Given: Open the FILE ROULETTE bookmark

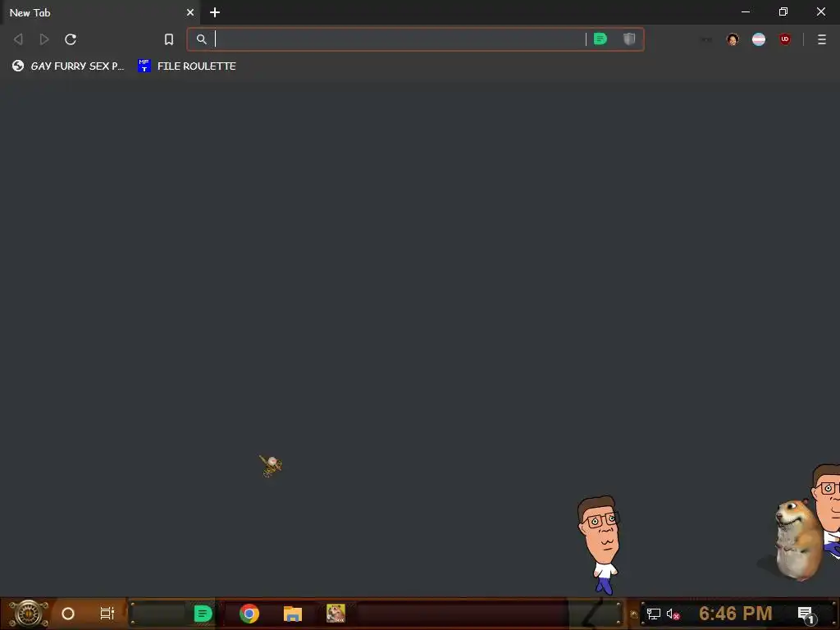Looking at the screenshot, I should pos(187,66).
